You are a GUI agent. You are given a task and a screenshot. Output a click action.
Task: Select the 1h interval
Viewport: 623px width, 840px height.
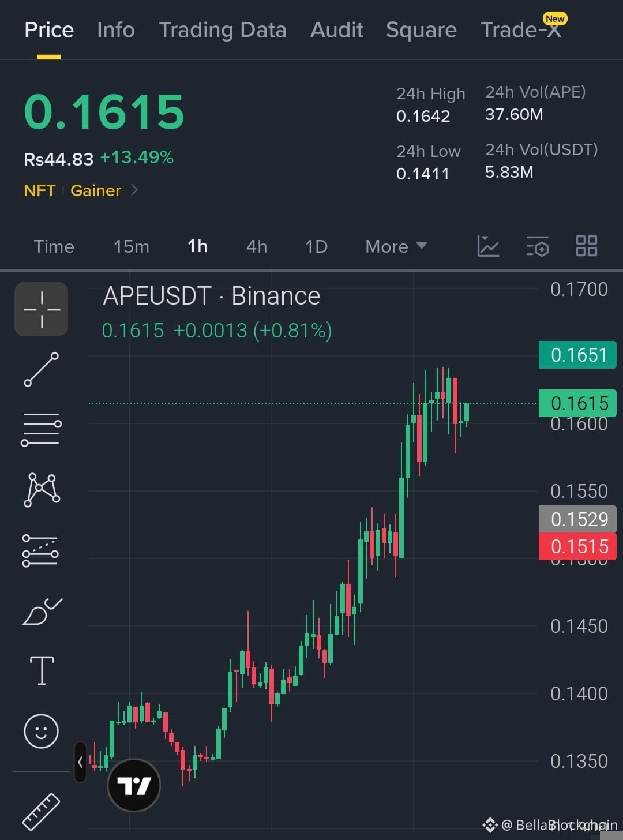click(x=198, y=247)
